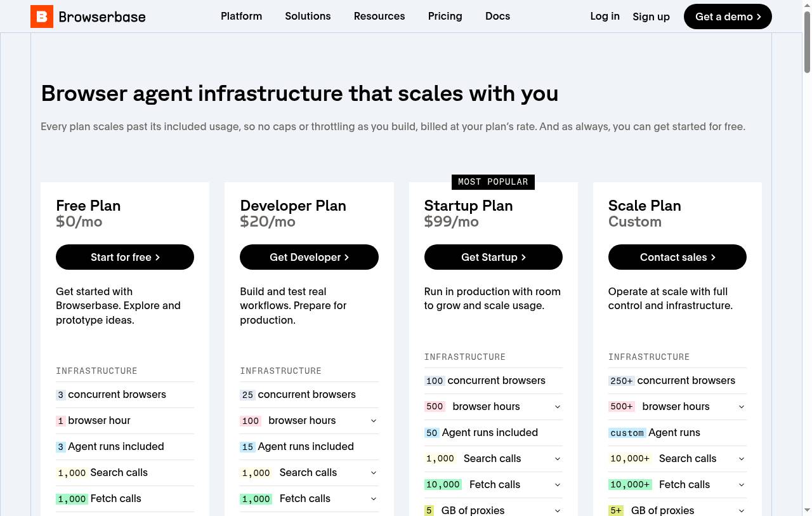Click the Contact sales button
The height and width of the screenshot is (516, 812).
[x=677, y=257]
